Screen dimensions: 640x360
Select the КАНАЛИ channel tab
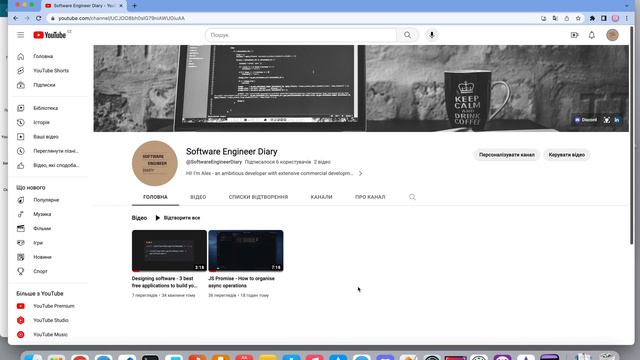click(321, 197)
